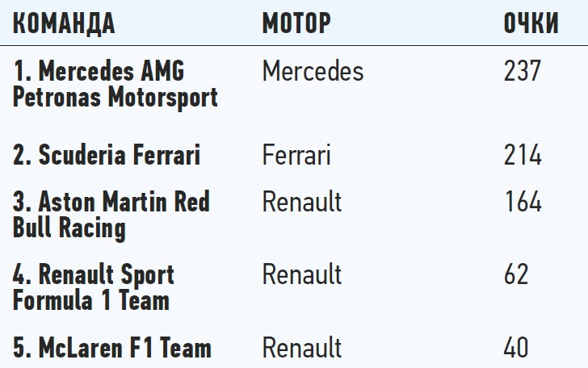This screenshot has width=588, height=368.
Task: Click the '3. Aston Martin Red' text
Action: [111, 201]
